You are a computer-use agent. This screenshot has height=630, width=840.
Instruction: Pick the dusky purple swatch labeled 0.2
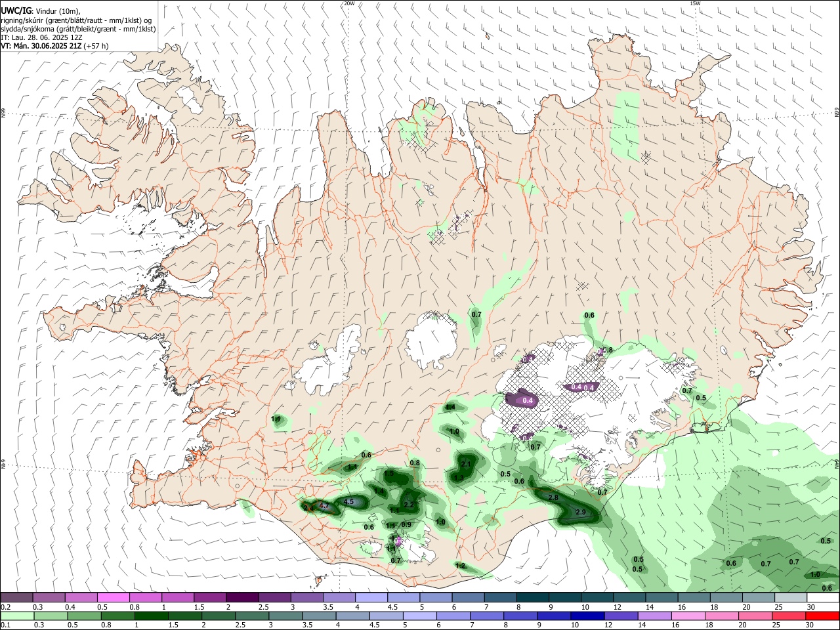click(x=16, y=598)
